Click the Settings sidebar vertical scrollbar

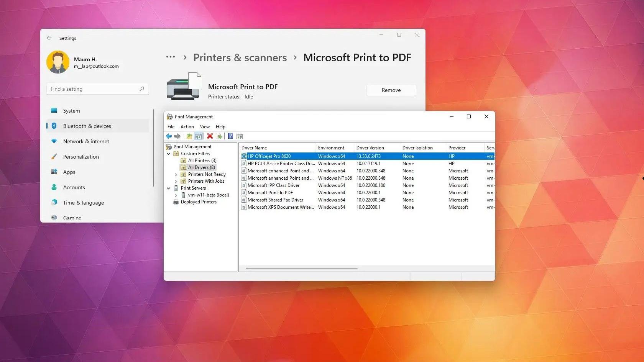click(153, 148)
